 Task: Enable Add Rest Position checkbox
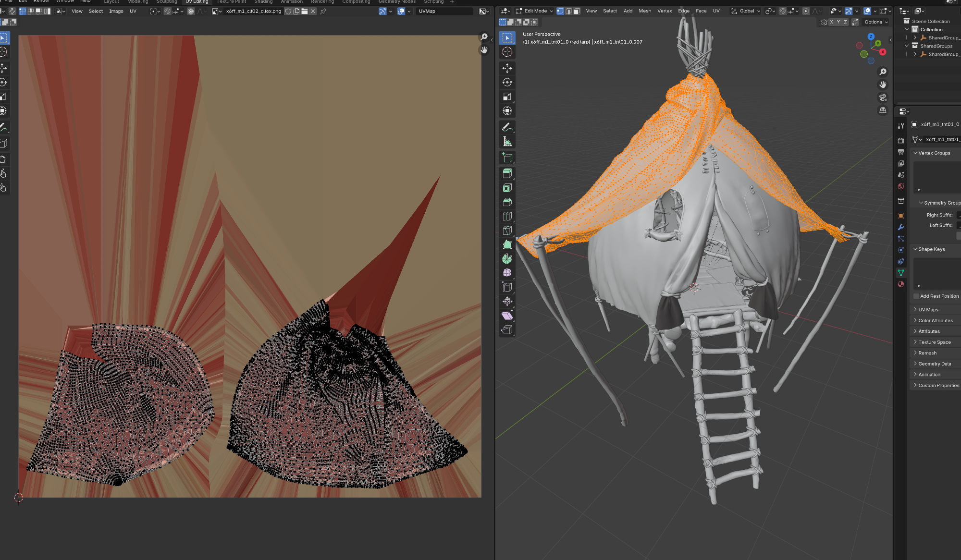[916, 296]
